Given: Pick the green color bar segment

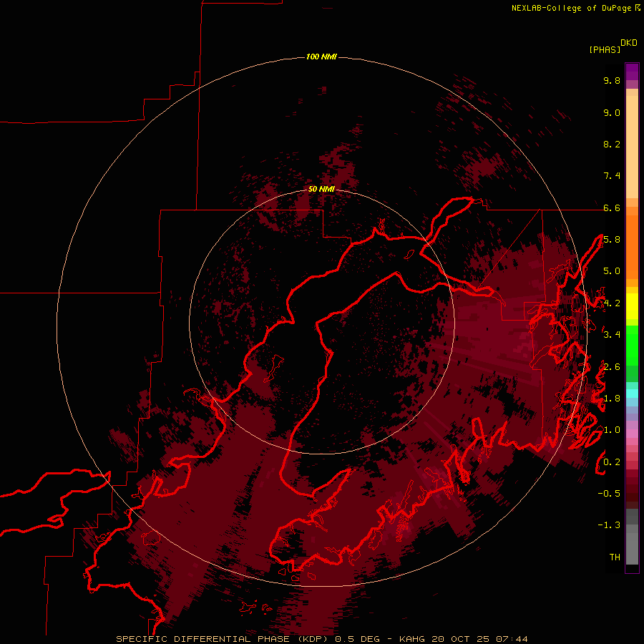Looking at the screenshot, I should 632,345.
